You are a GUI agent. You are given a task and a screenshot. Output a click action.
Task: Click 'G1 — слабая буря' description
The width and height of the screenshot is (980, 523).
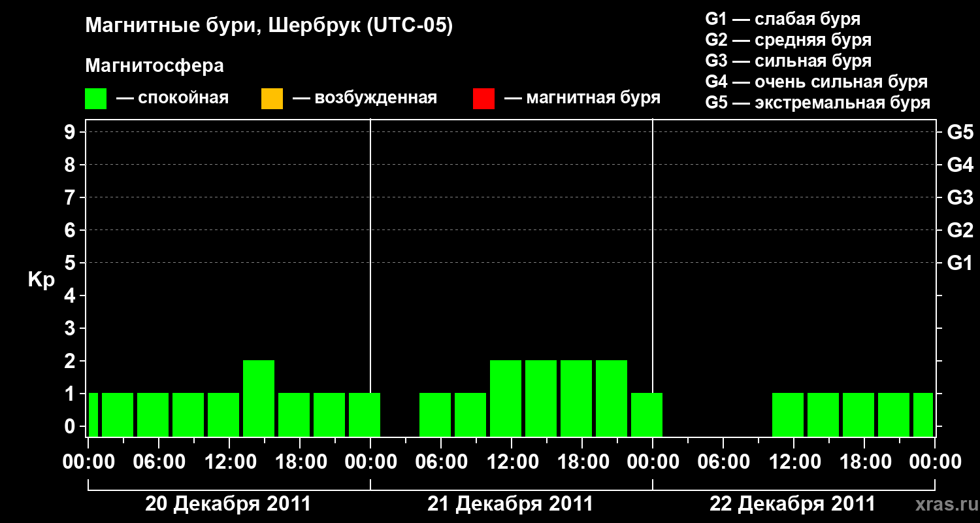783,19
